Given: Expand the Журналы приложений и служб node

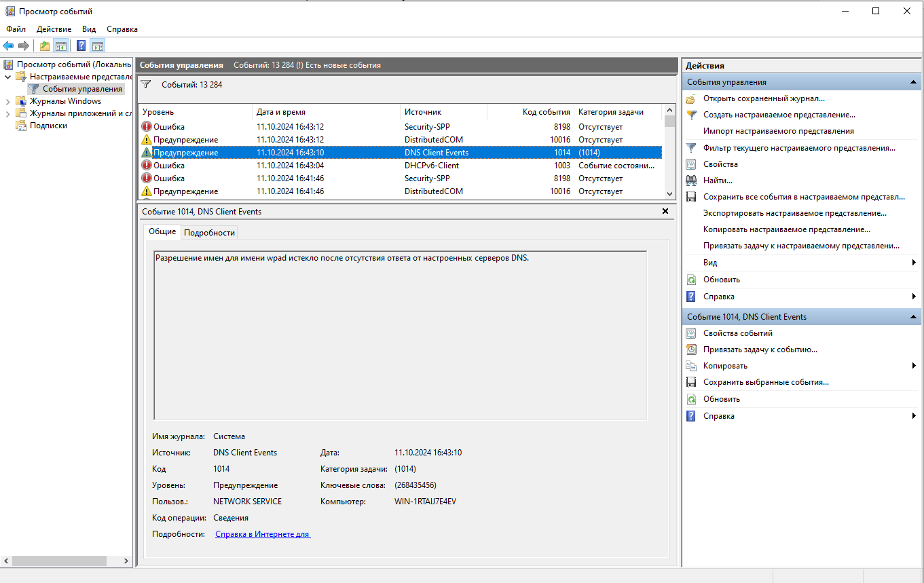Looking at the screenshot, I should click(7, 113).
